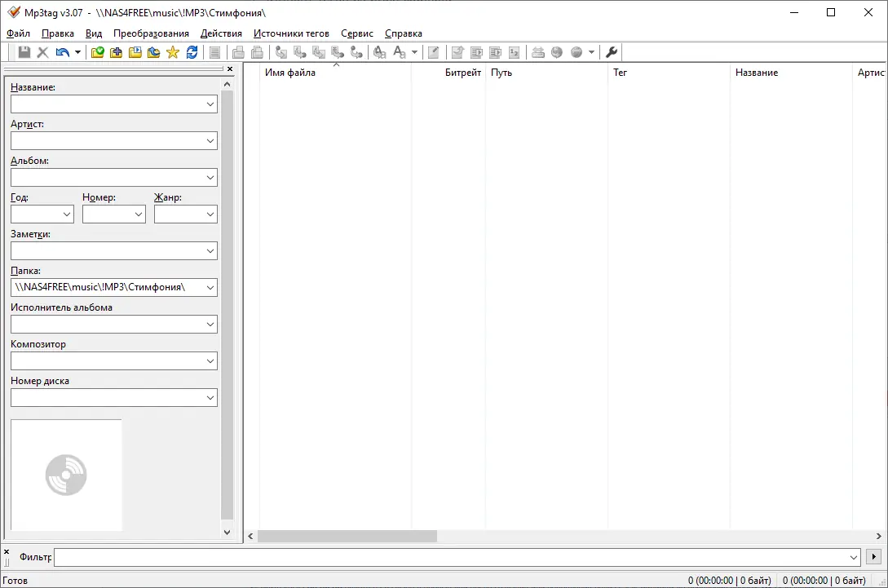The image size is (888, 588).
Task: Open the Преобразования menu
Action: [x=151, y=33]
